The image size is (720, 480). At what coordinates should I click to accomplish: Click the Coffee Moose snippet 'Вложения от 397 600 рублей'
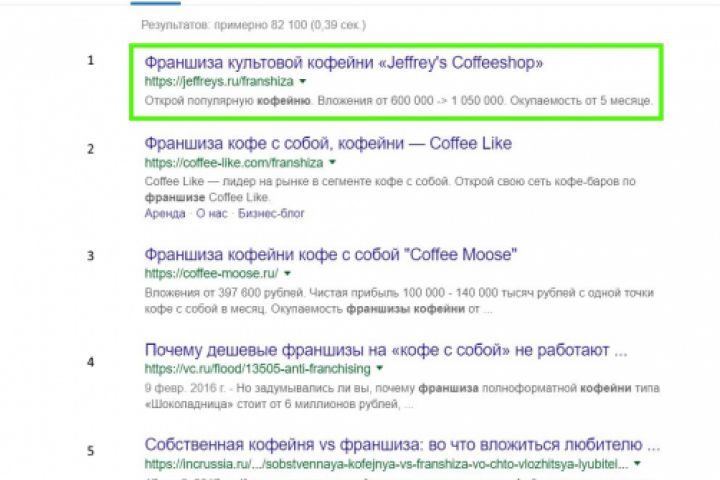coord(224,293)
